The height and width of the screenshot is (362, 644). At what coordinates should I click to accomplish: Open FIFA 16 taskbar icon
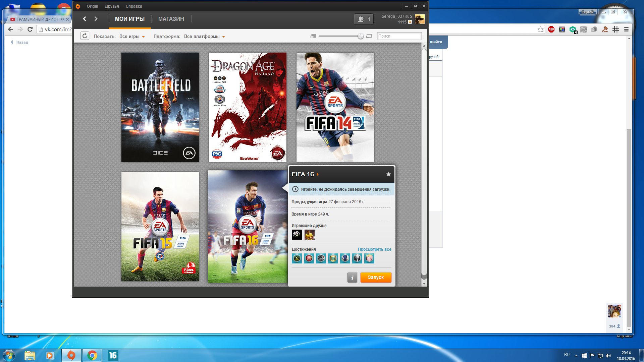point(113,355)
